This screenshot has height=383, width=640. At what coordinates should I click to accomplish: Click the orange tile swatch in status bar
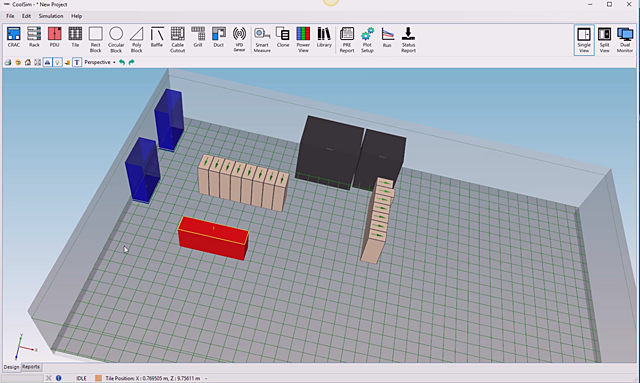[x=98, y=378]
